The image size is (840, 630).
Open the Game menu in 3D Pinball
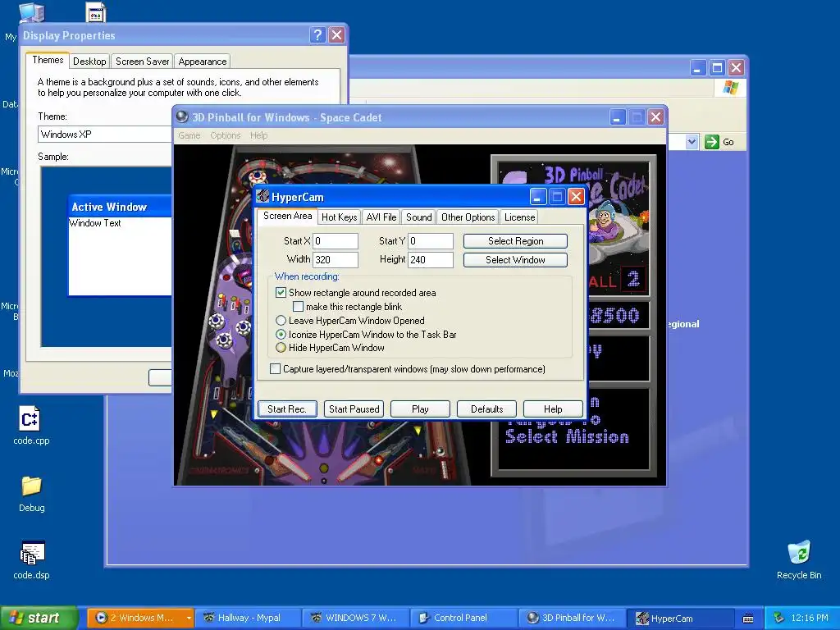pyautogui.click(x=189, y=135)
